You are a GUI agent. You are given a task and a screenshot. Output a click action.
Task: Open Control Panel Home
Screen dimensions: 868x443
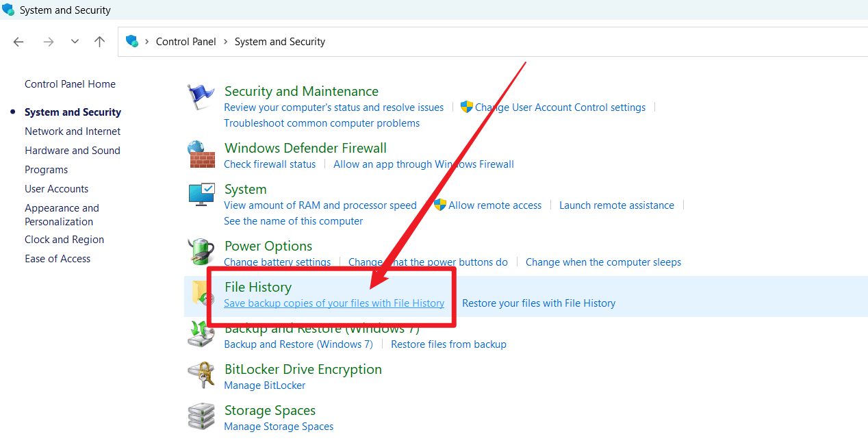[x=70, y=84]
